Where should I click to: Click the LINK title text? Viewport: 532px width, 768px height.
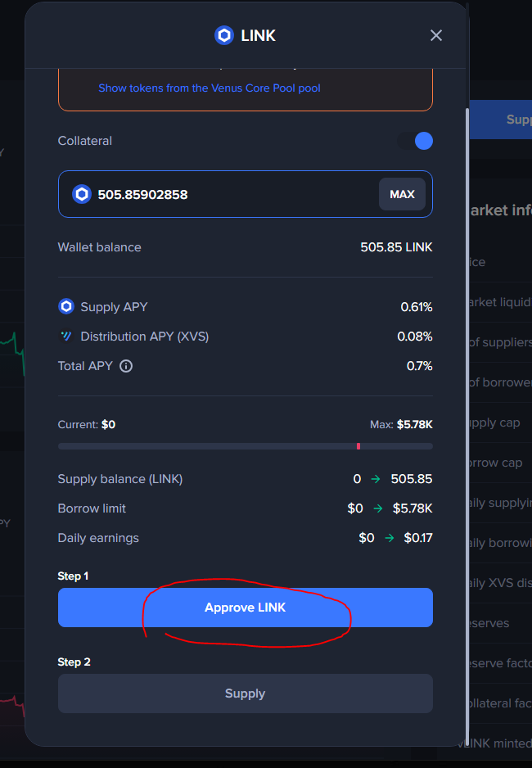259,35
